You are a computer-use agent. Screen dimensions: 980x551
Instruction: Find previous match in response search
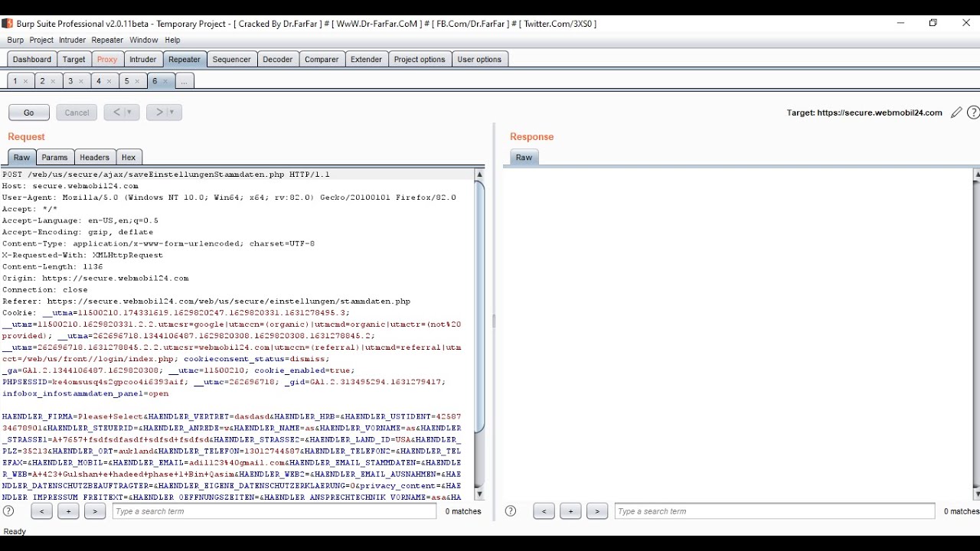tap(544, 511)
